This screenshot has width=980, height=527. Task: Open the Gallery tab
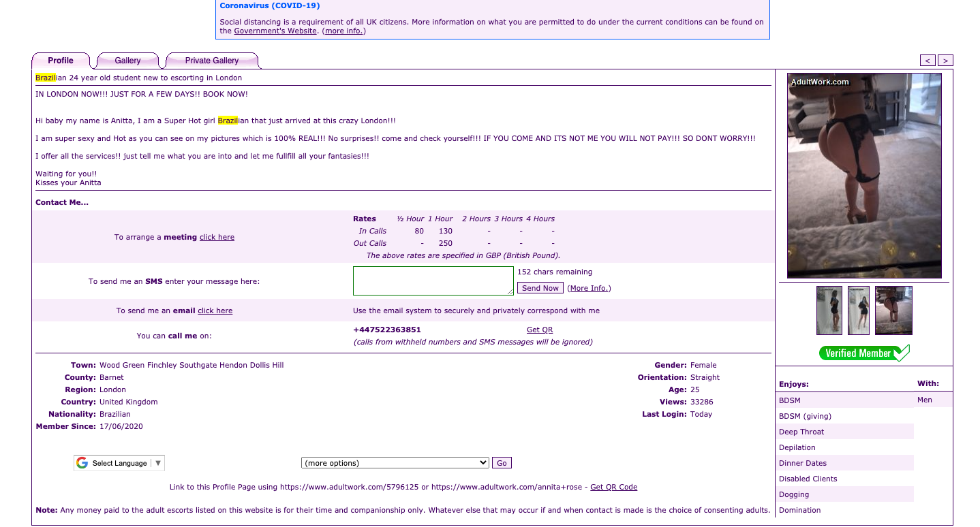click(127, 61)
